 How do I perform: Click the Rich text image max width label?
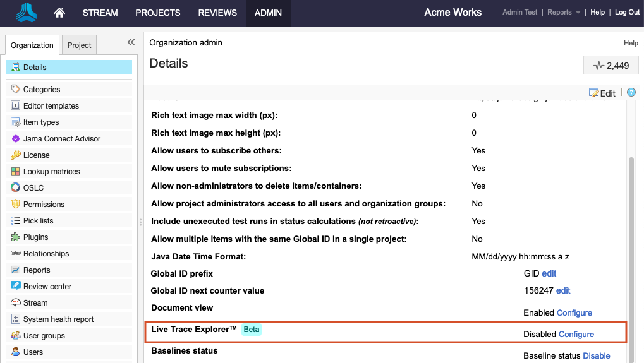pyautogui.click(x=214, y=116)
